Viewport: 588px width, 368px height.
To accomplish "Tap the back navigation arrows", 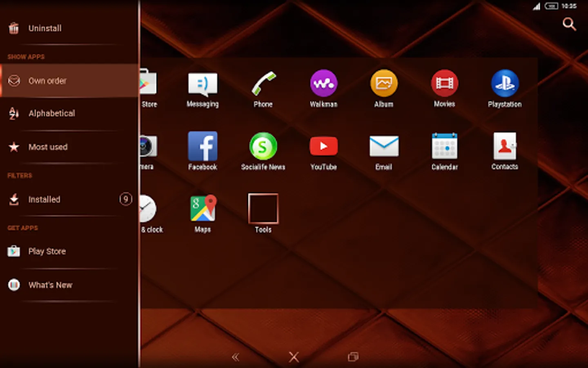I will click(x=236, y=357).
